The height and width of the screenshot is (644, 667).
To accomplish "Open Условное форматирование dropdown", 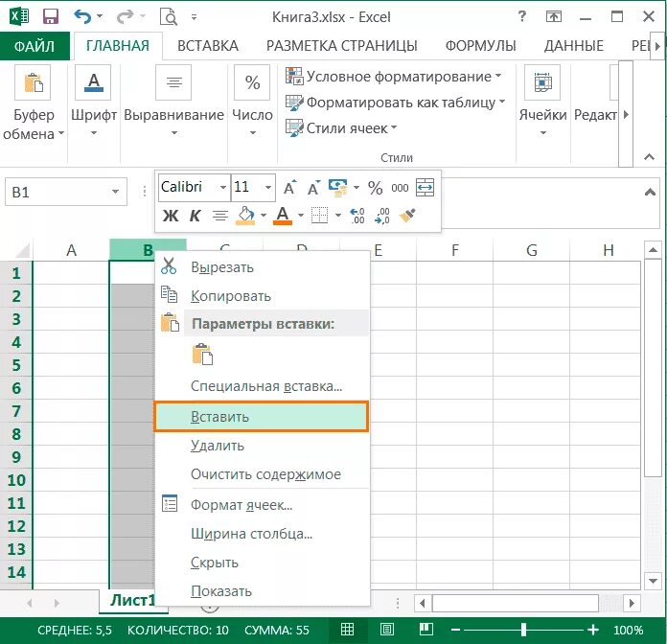I will tap(394, 77).
